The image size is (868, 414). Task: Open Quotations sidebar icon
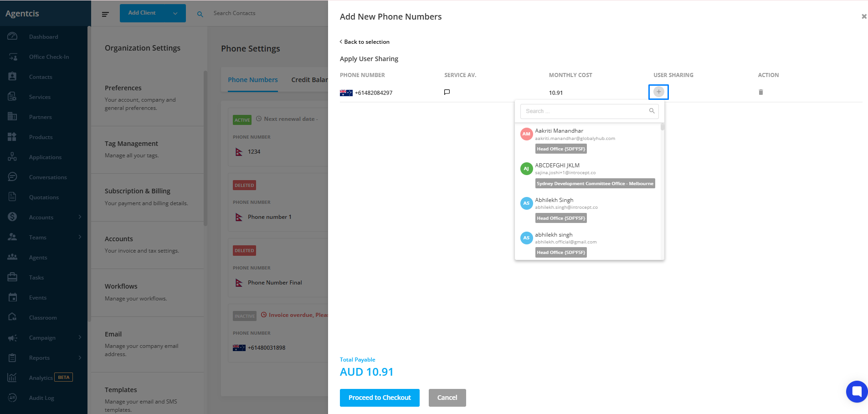(12, 197)
